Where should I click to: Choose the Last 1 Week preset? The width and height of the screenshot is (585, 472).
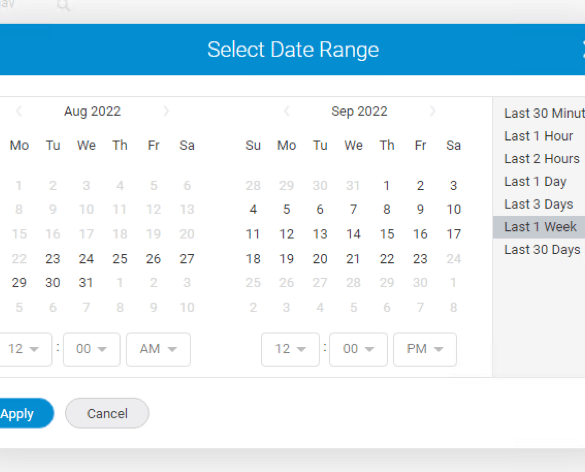tap(539, 227)
